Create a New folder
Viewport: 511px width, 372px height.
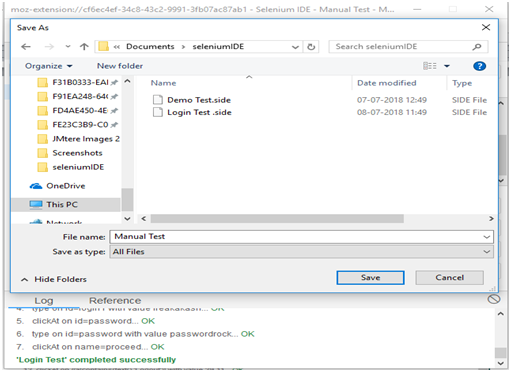pos(120,66)
